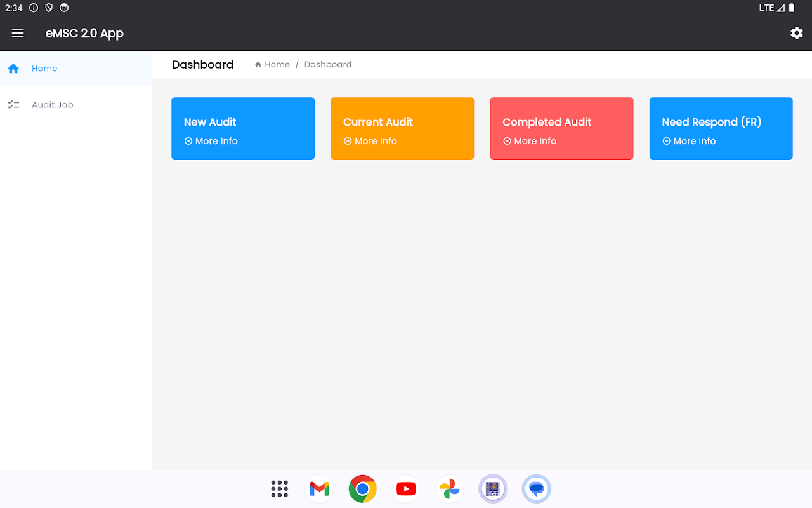Click the Current Audit More Info arrow icon
Screen dimensions: 812x508
coord(348,141)
